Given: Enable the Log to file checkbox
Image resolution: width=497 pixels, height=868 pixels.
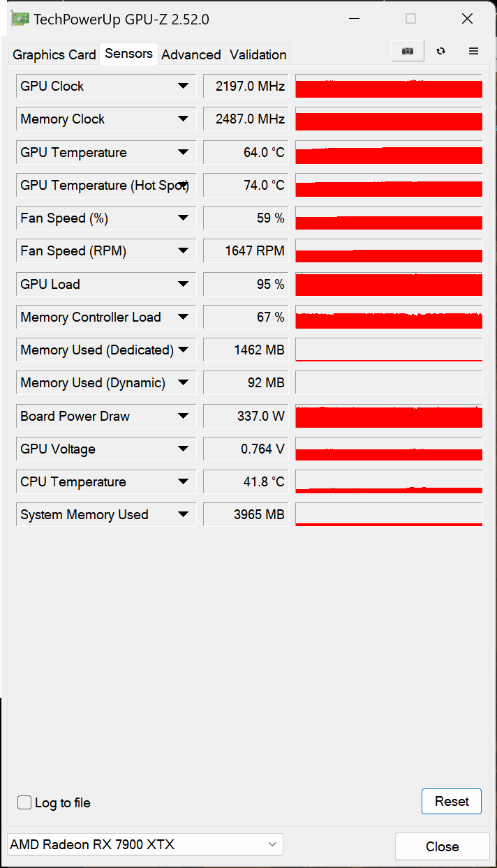Looking at the screenshot, I should 24,802.
